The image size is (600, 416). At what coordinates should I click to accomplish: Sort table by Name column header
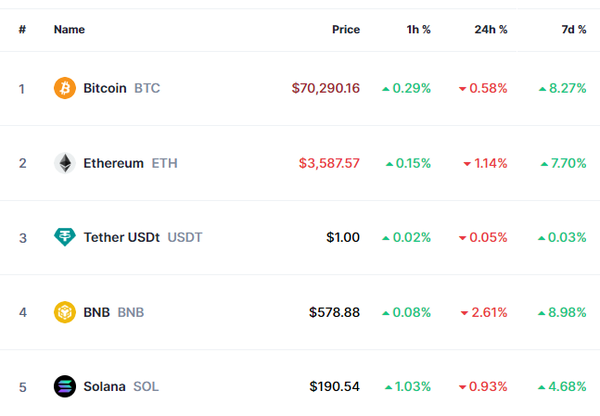tap(69, 30)
